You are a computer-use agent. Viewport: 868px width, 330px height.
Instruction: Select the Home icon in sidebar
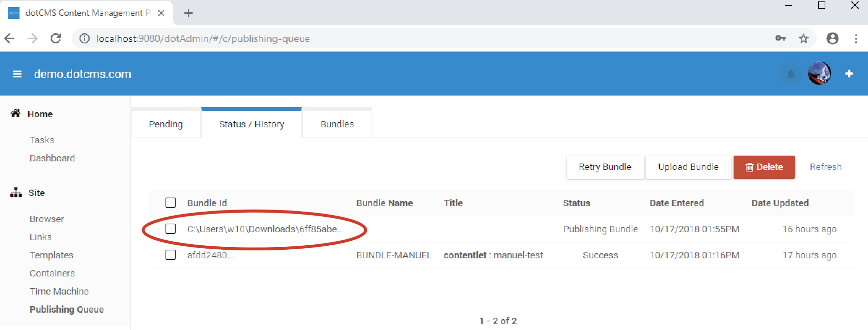pyautogui.click(x=15, y=113)
